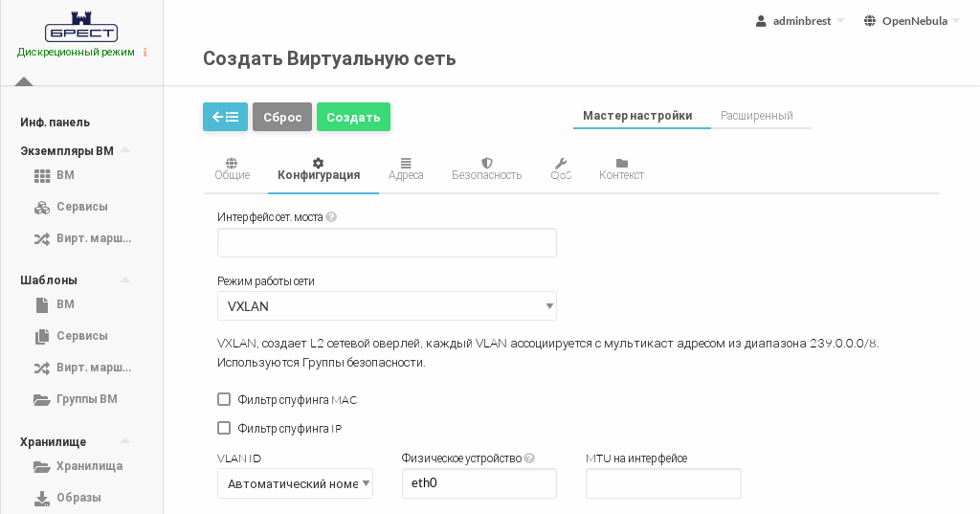Open the Безопасность tab with shield icon

pos(486,169)
